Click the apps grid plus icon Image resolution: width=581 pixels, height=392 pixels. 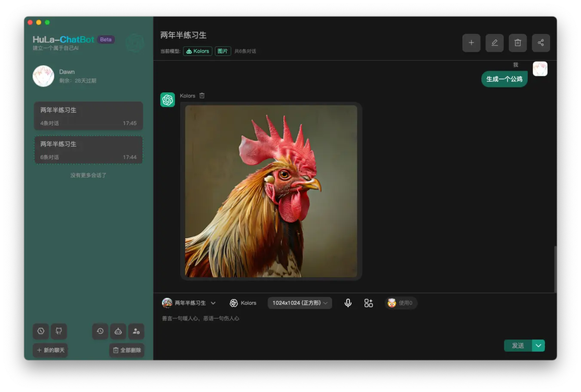[x=368, y=303]
